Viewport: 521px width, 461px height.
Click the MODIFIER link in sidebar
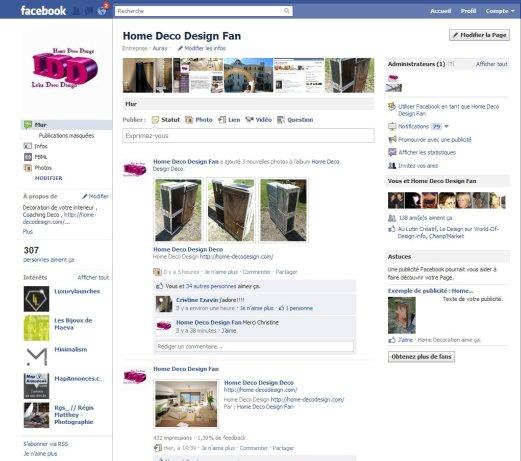coord(48,178)
